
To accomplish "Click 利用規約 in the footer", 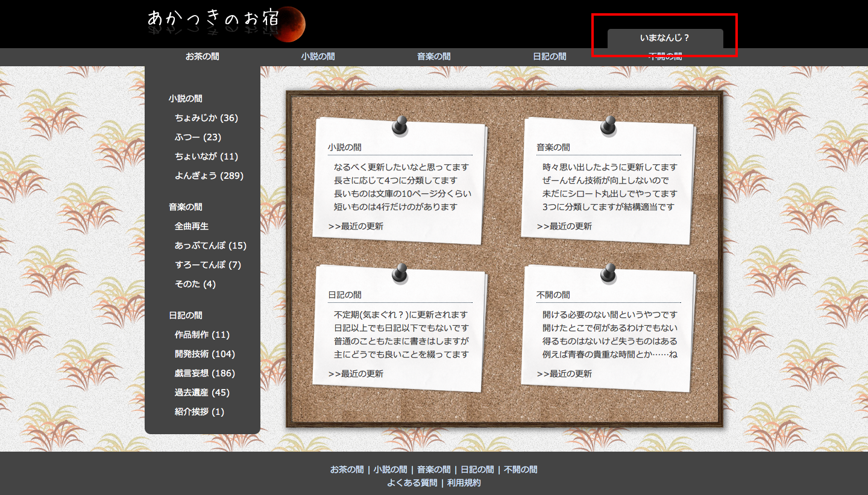I will (464, 483).
